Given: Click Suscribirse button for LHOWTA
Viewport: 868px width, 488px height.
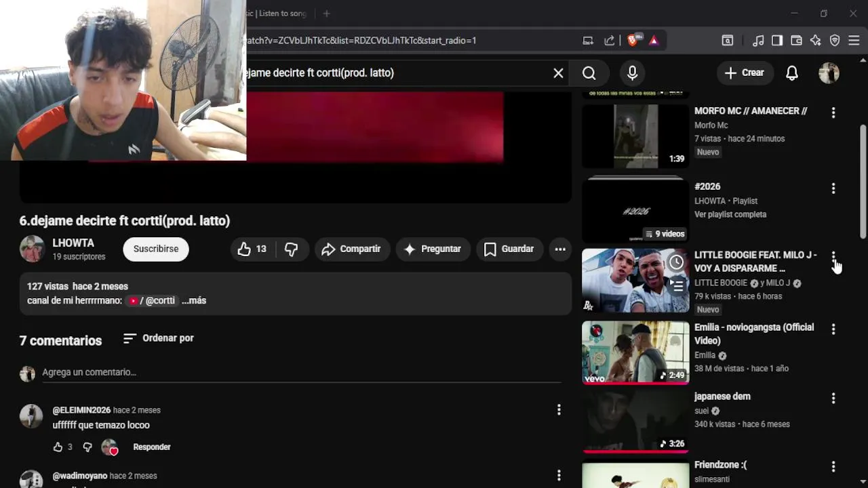Looking at the screenshot, I should coord(156,249).
